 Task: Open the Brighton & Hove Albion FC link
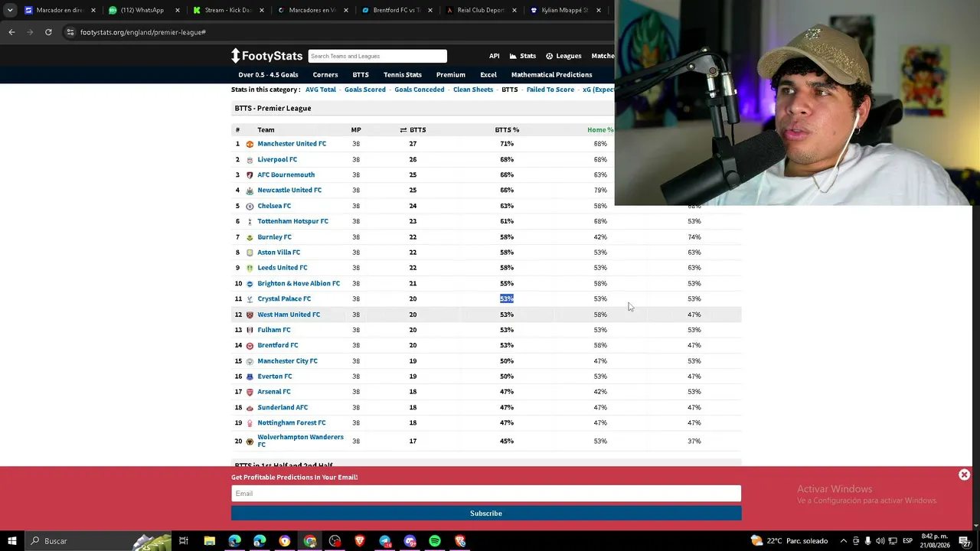click(299, 283)
